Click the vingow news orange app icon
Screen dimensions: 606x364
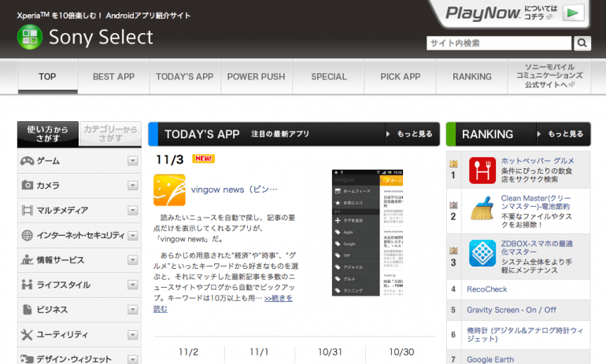click(x=169, y=190)
